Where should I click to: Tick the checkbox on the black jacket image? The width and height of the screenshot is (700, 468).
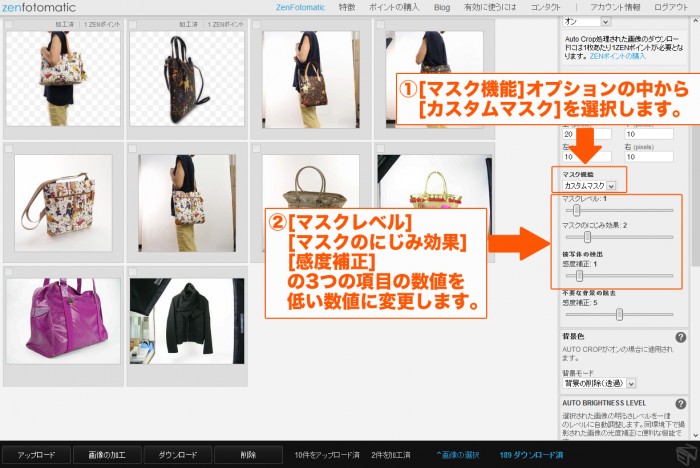[x=133, y=272]
